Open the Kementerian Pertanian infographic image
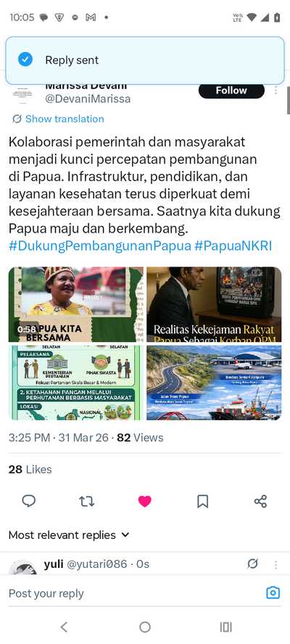This screenshot has width=290, height=644. point(76,382)
